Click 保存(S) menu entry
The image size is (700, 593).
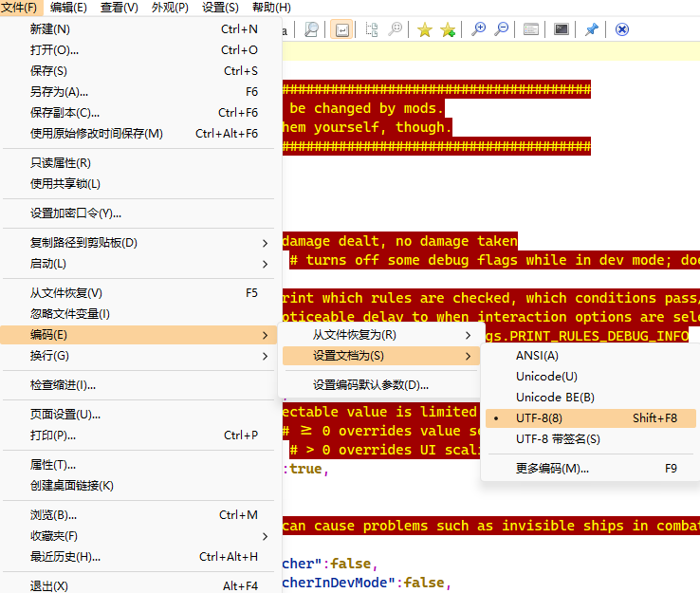click(138, 71)
